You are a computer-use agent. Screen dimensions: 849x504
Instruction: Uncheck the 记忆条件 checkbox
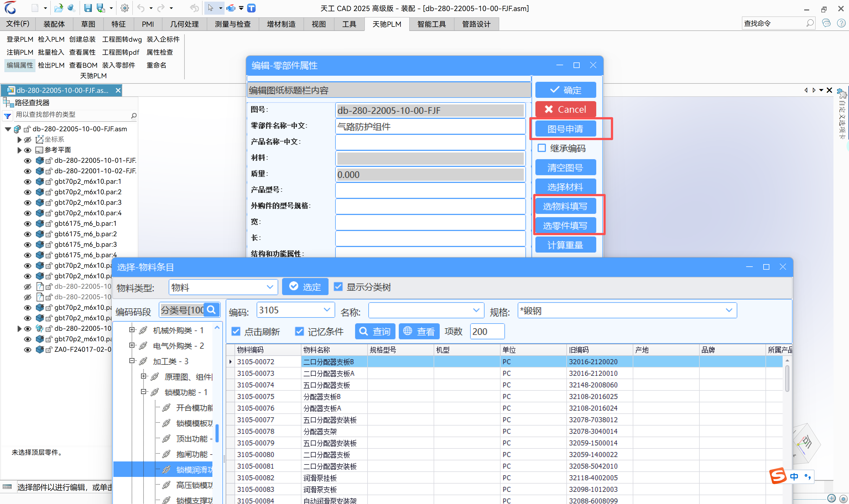coord(299,331)
